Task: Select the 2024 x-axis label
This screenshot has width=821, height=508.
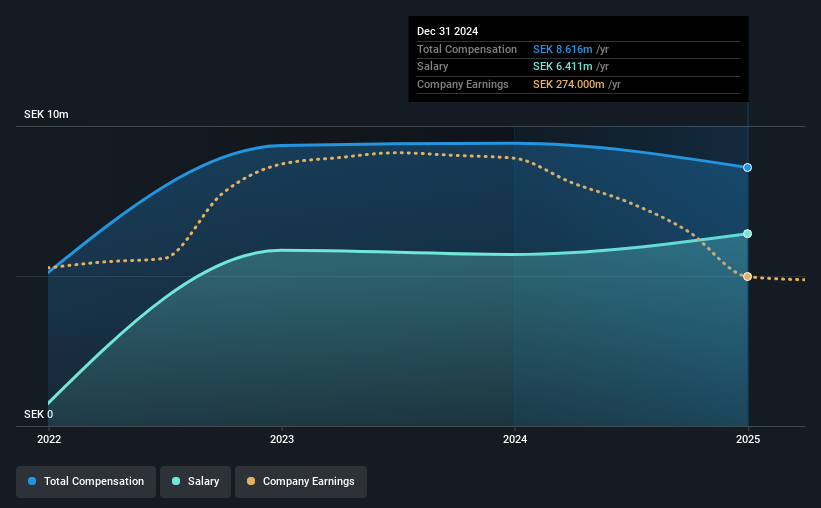Action: point(515,439)
